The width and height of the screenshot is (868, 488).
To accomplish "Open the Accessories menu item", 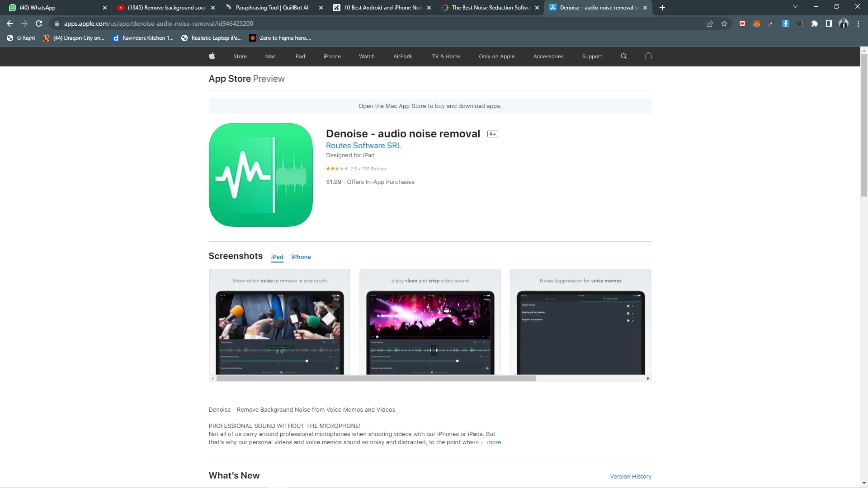I will tap(548, 56).
